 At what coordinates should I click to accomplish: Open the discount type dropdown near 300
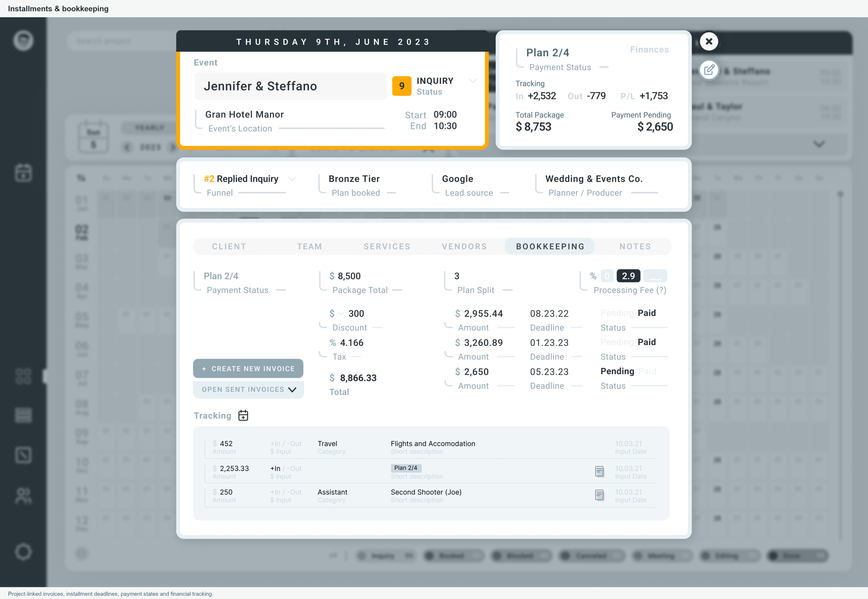click(x=341, y=314)
